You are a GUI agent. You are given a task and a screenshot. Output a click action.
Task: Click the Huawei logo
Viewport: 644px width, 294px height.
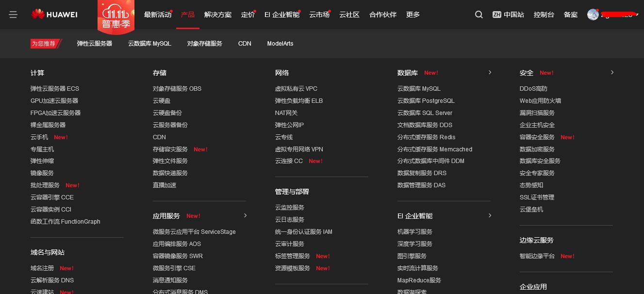point(54,15)
